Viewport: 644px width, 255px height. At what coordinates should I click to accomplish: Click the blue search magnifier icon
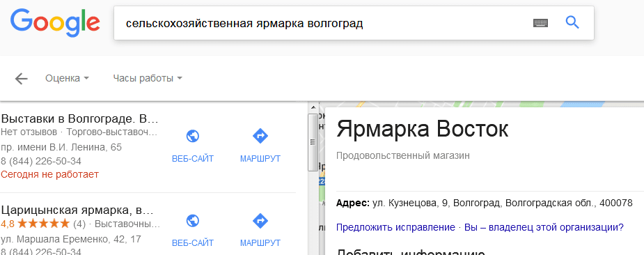[x=572, y=22]
